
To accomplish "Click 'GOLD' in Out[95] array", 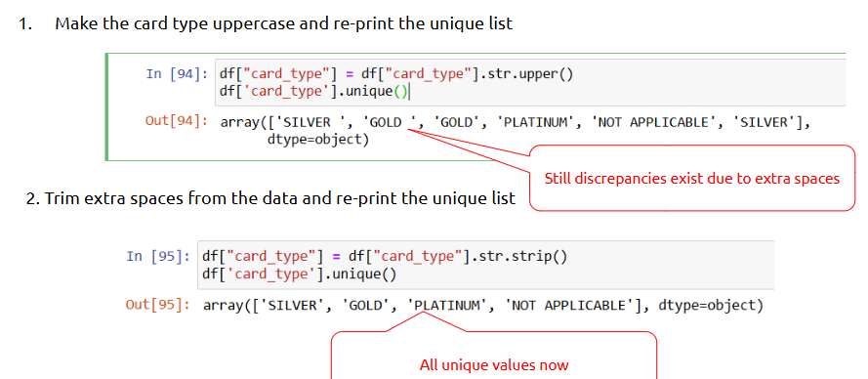I will [366, 305].
